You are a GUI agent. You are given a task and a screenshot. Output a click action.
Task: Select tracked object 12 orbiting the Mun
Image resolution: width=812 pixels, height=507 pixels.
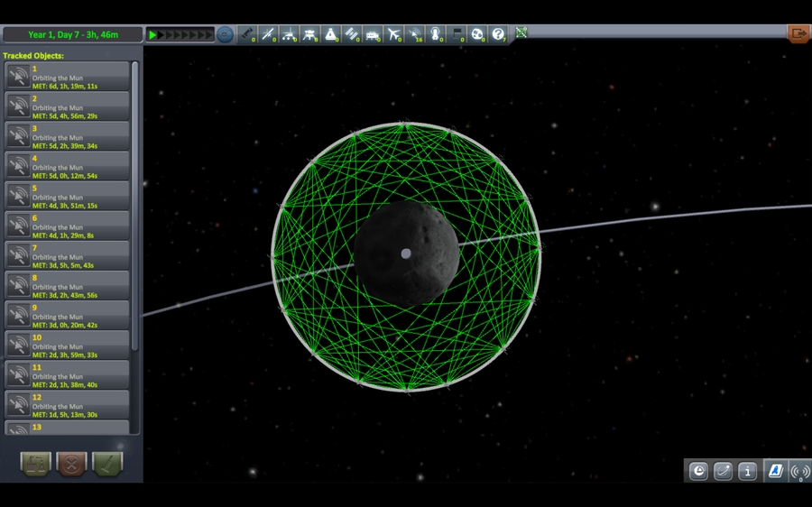tap(67, 405)
